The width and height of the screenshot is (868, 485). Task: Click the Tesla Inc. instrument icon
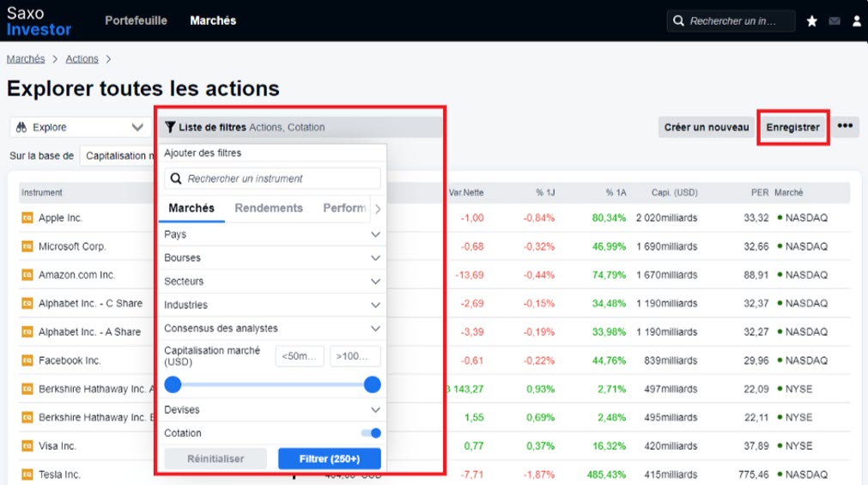point(27,475)
